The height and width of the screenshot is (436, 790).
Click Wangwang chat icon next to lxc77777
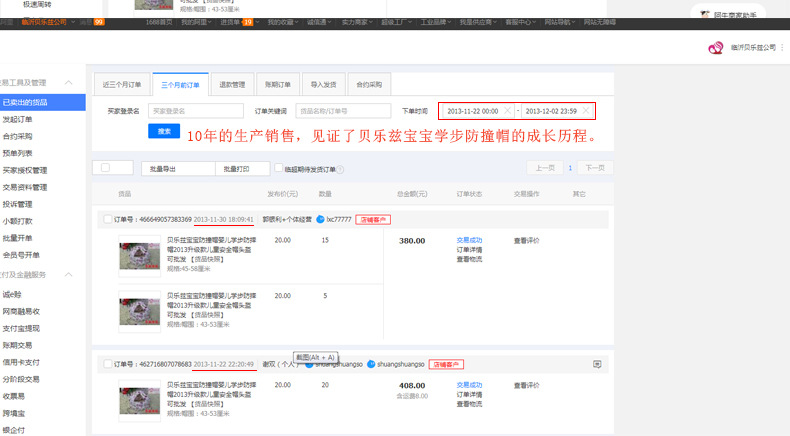(x=320, y=219)
